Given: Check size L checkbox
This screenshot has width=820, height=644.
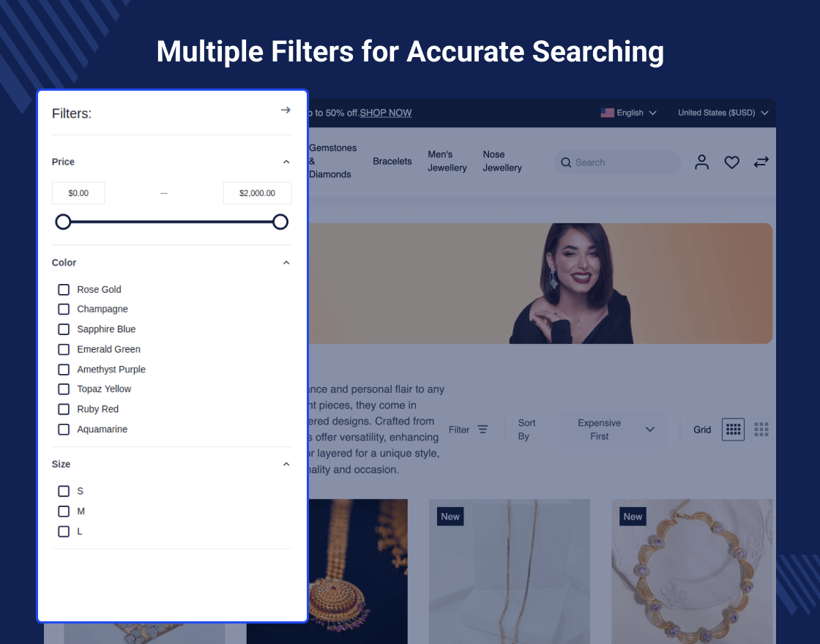Looking at the screenshot, I should [64, 531].
